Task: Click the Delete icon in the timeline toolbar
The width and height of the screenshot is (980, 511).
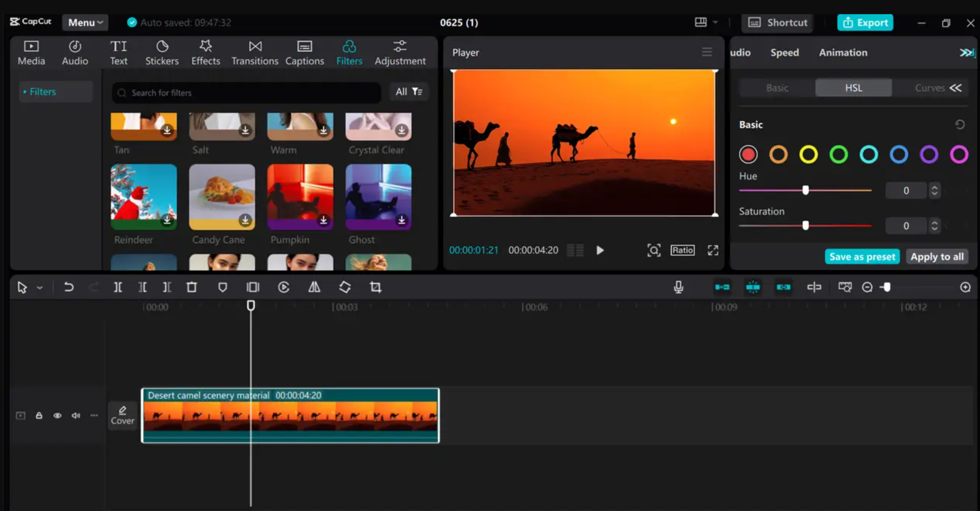Action: (x=192, y=287)
